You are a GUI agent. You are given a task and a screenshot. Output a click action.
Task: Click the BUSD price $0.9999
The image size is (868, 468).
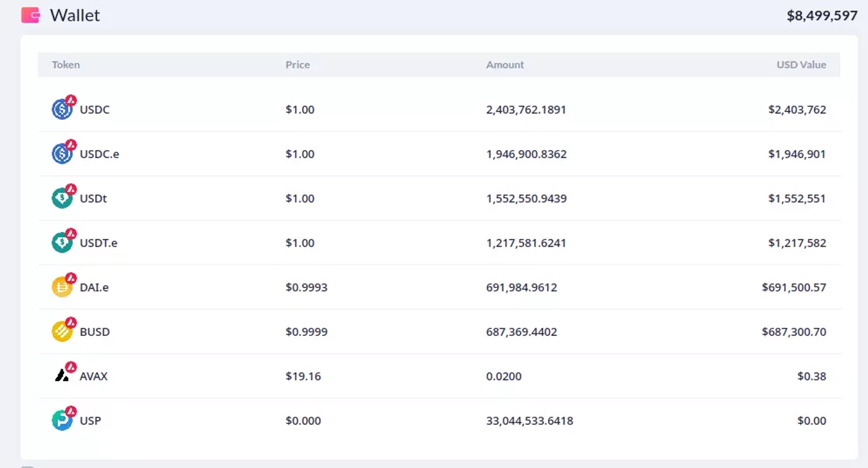pyautogui.click(x=306, y=332)
